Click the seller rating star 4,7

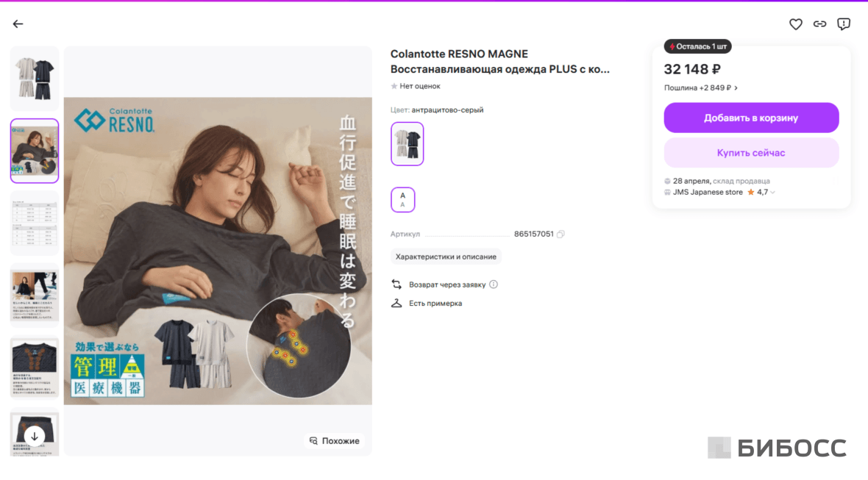click(750, 193)
